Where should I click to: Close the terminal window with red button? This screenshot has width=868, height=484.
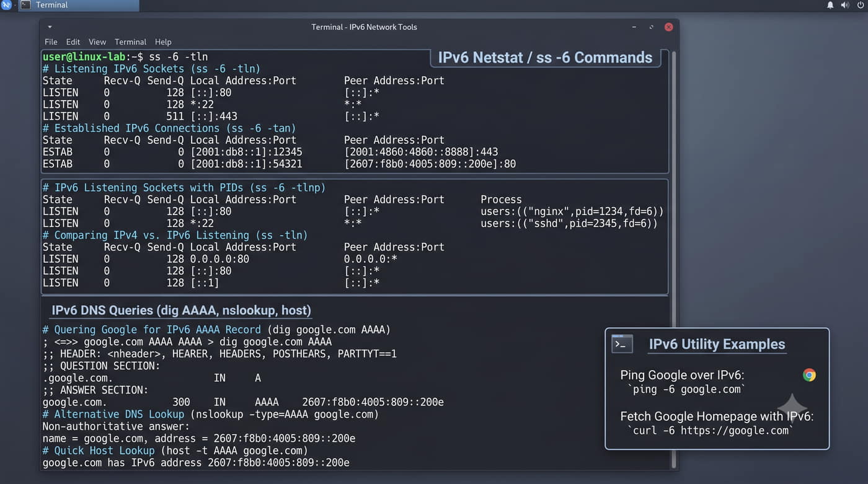click(668, 27)
